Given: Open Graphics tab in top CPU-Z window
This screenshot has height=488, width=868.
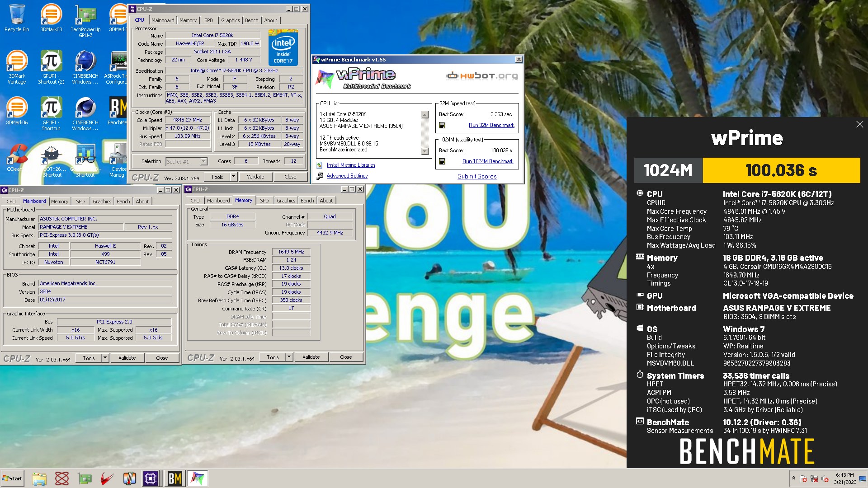Looking at the screenshot, I should click(230, 20).
